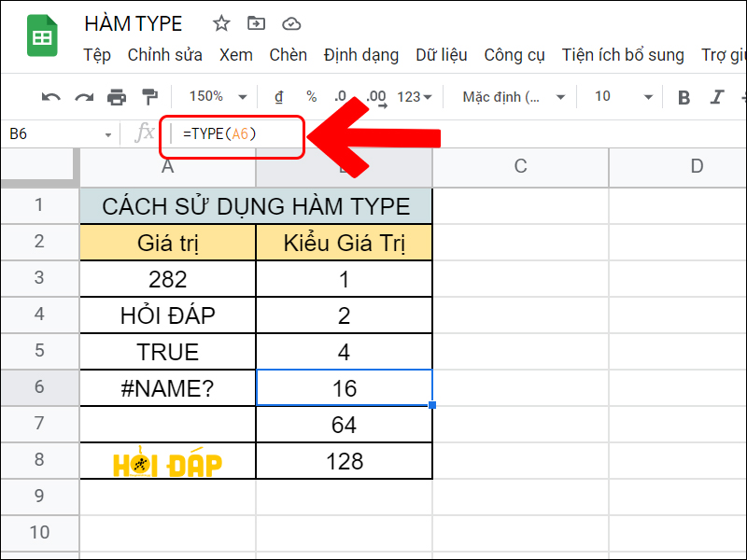
Task: Select the Kiểu Giá Trị header cell
Action: click(x=344, y=243)
